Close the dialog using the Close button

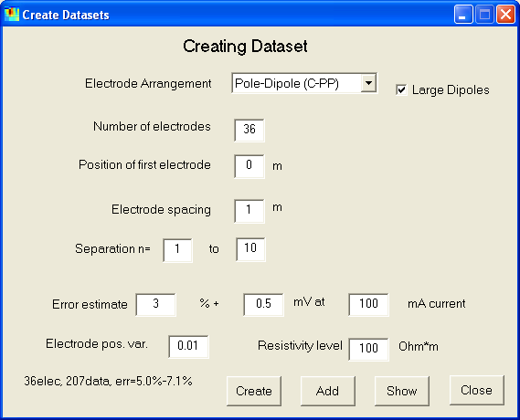click(477, 390)
